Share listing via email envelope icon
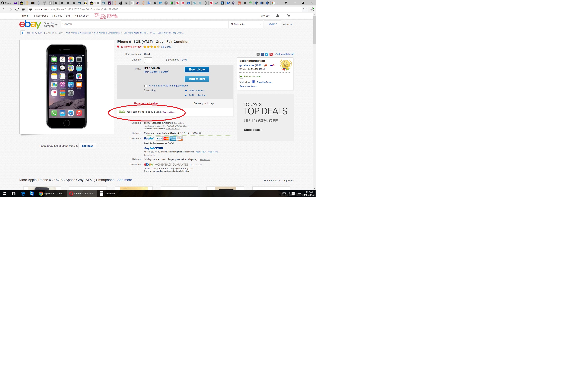This screenshot has width=588, height=385. [x=258, y=54]
